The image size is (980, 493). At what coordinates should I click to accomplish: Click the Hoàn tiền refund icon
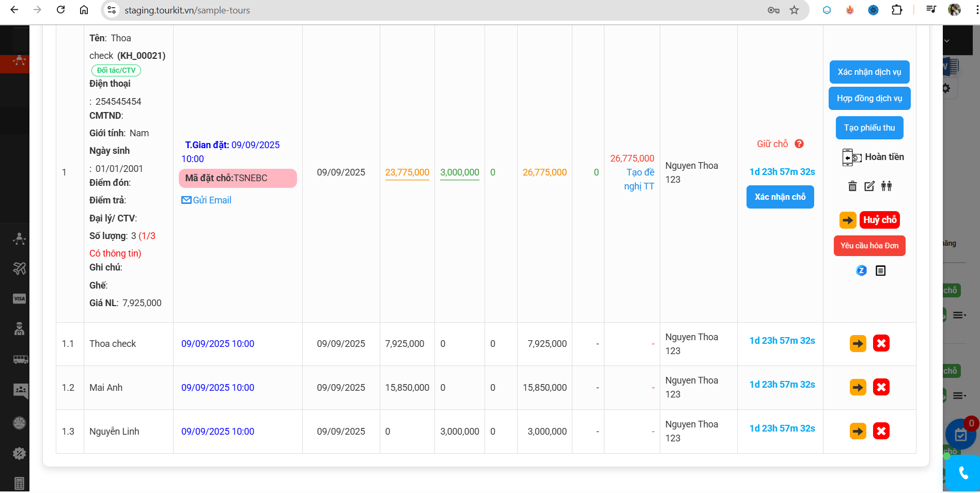tap(851, 157)
